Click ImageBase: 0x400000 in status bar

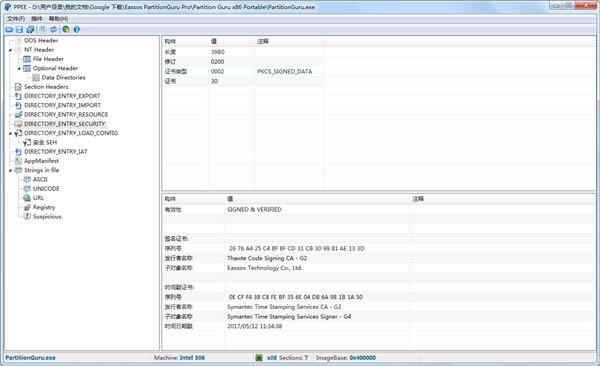click(346, 358)
